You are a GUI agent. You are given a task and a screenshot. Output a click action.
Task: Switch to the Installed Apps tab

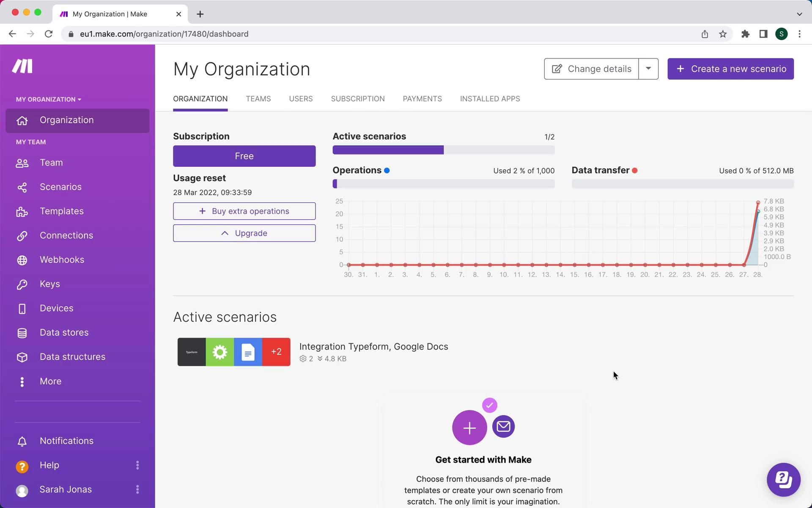pyautogui.click(x=490, y=99)
